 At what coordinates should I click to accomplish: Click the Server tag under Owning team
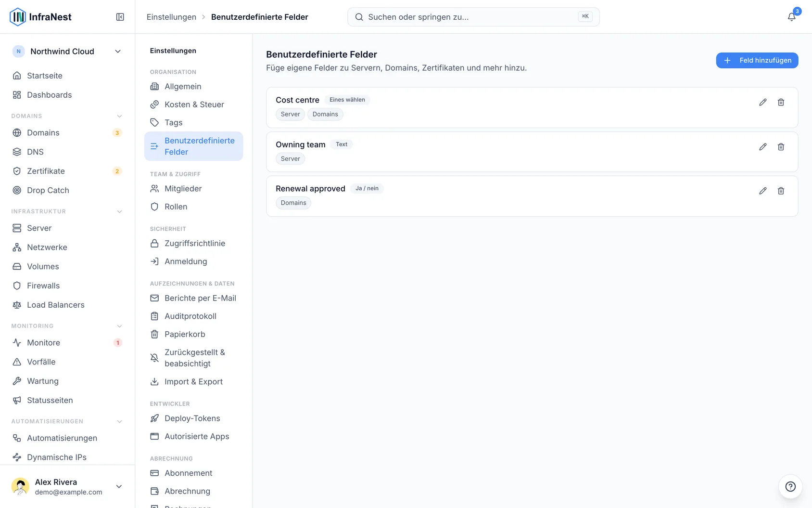pos(291,159)
